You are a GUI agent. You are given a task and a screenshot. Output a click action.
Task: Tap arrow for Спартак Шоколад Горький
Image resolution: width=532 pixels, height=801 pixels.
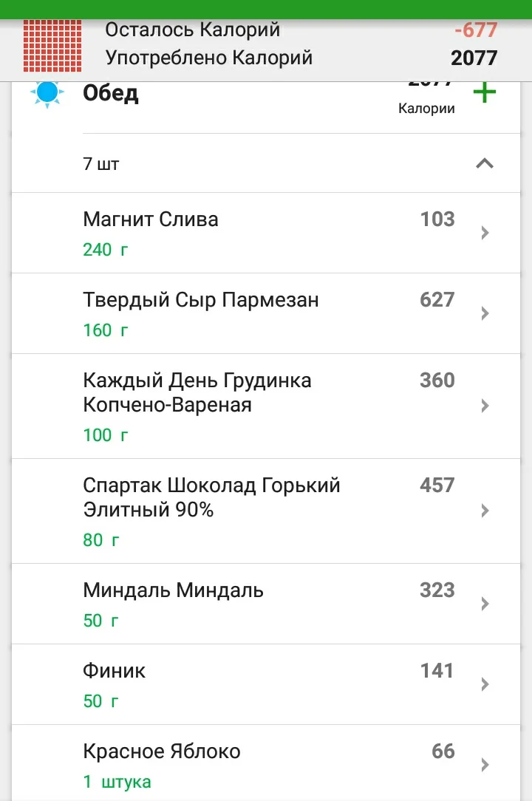point(485,511)
